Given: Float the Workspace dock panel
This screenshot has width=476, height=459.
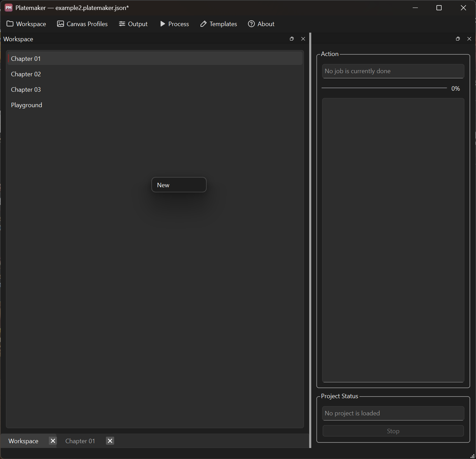Looking at the screenshot, I should [x=292, y=39].
